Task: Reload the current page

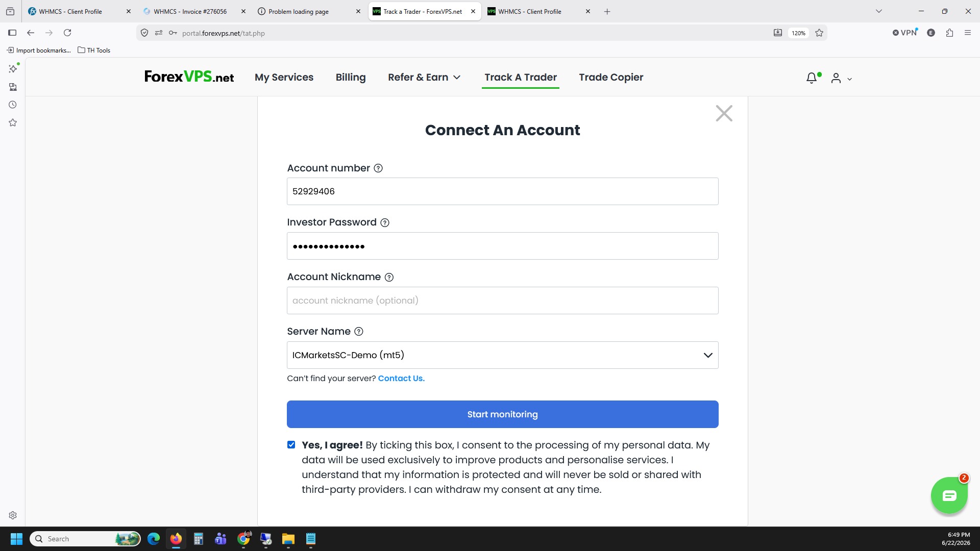Action: point(67,33)
